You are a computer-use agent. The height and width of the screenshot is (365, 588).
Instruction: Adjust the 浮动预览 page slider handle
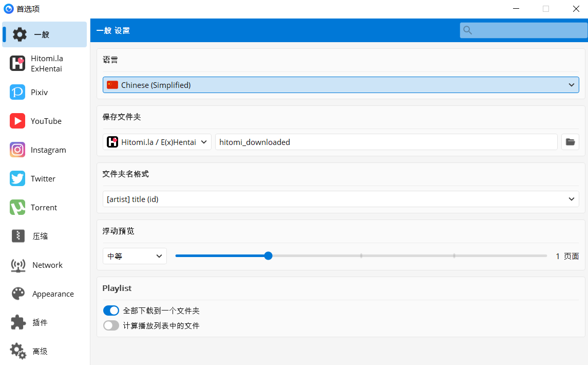pyautogui.click(x=268, y=256)
